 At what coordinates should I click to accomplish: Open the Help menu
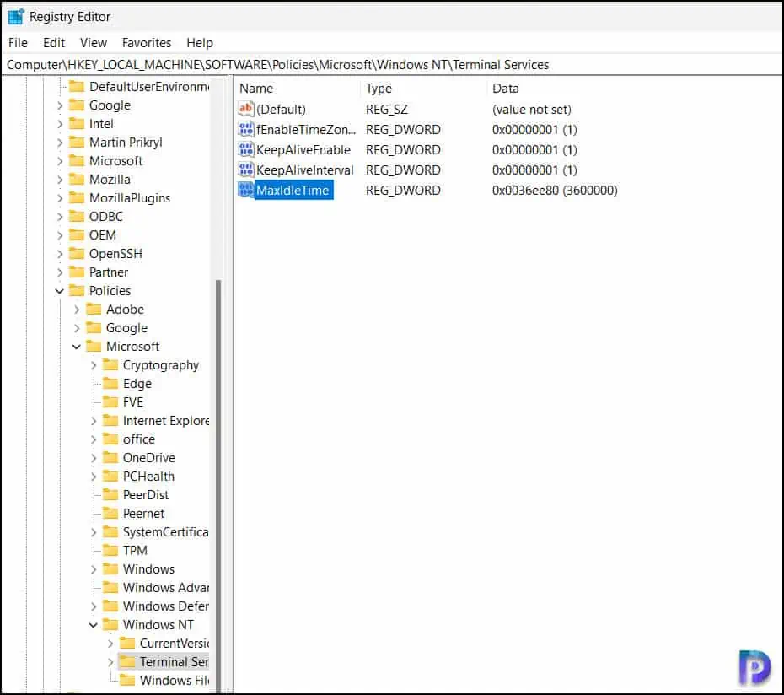200,43
